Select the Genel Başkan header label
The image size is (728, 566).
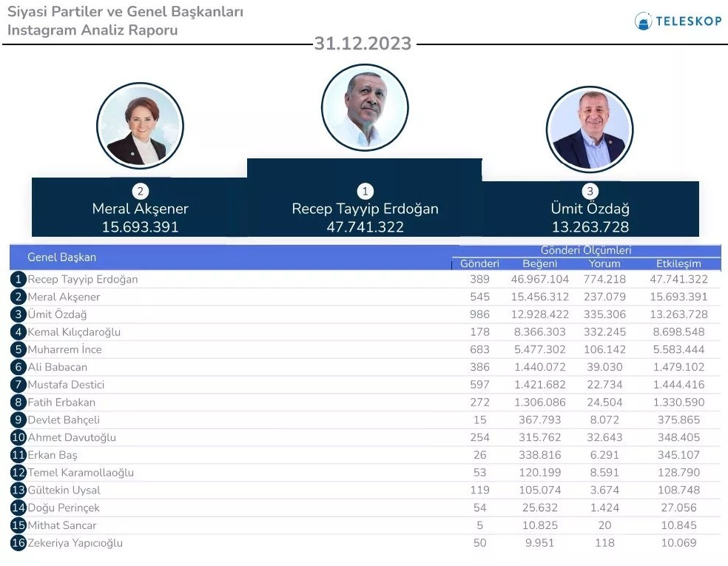[61, 257]
